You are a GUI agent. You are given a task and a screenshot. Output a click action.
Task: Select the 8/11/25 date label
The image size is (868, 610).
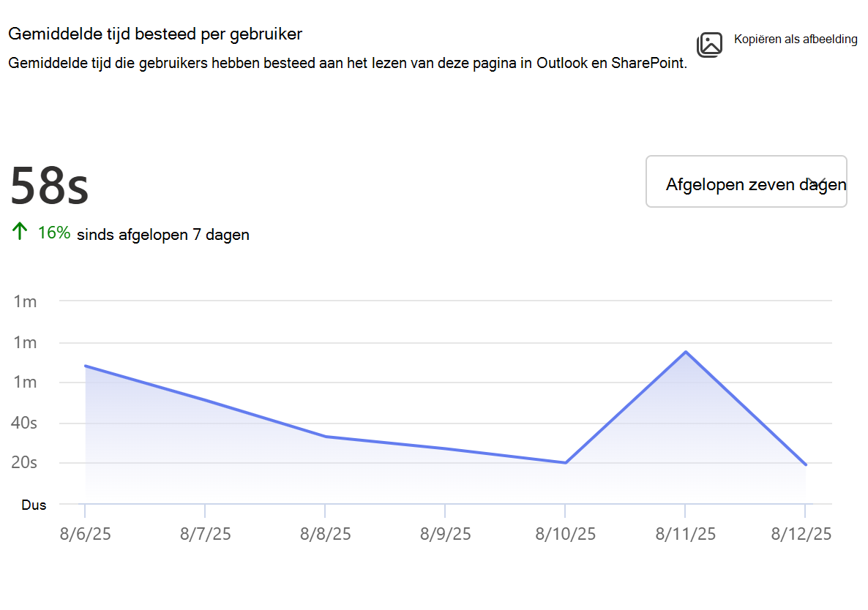(685, 534)
